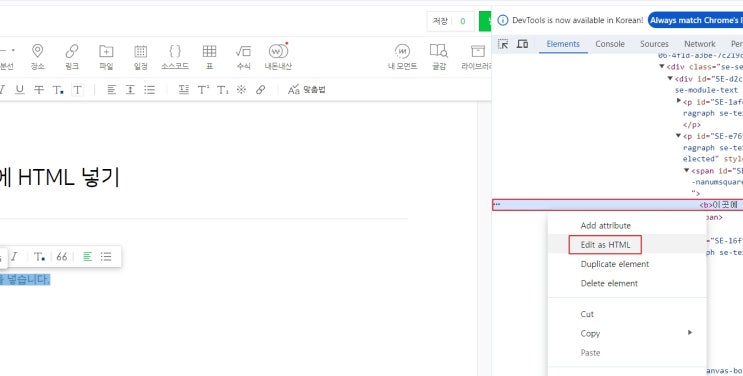Image resolution: width=743 pixels, height=376 pixels.
Task: Open the special characters picker
Action: point(242,90)
